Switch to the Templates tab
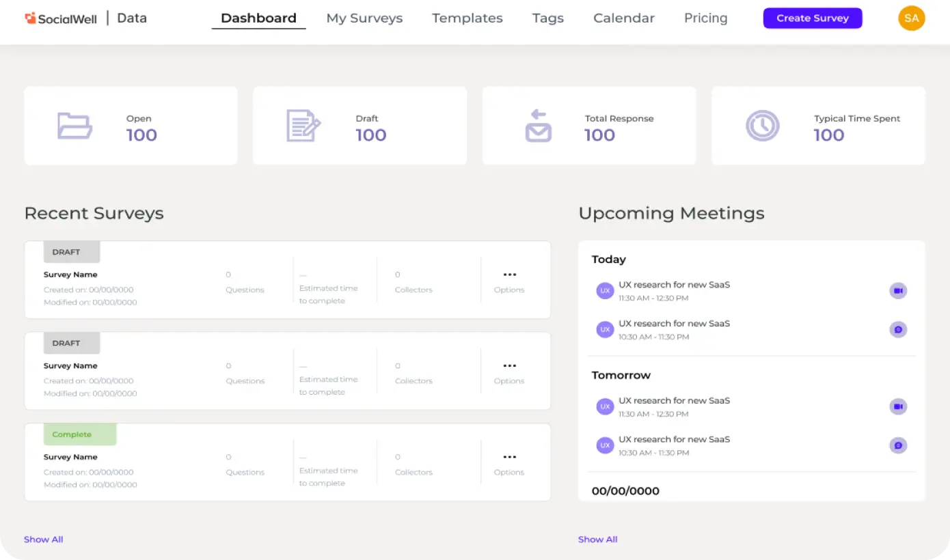The width and height of the screenshot is (950, 560). click(x=467, y=18)
